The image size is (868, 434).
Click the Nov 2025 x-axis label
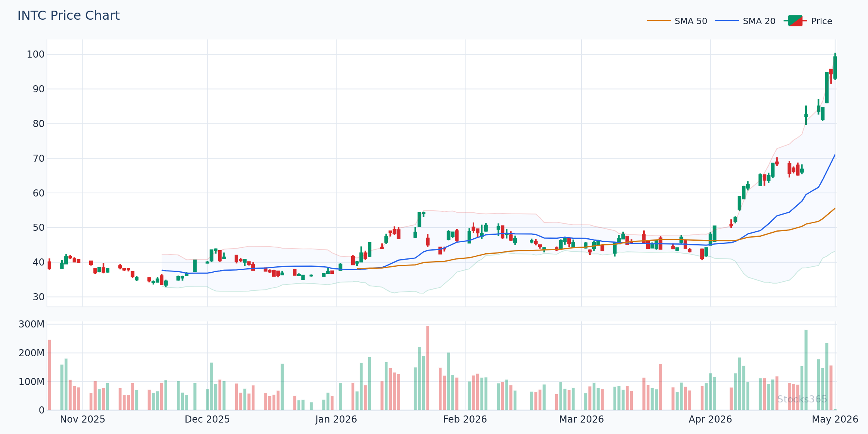click(x=82, y=419)
